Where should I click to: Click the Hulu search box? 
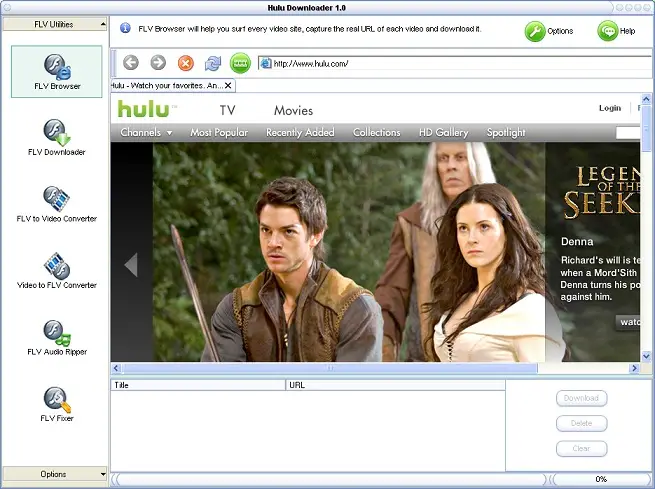(x=628, y=133)
